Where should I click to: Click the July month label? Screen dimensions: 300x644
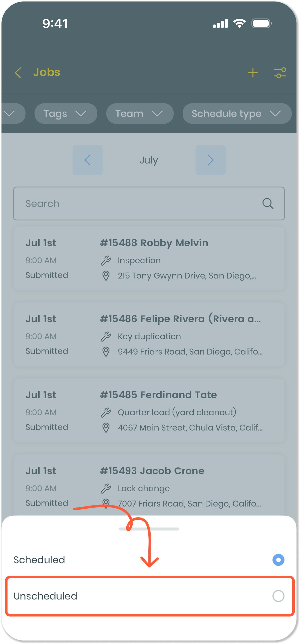(x=149, y=160)
